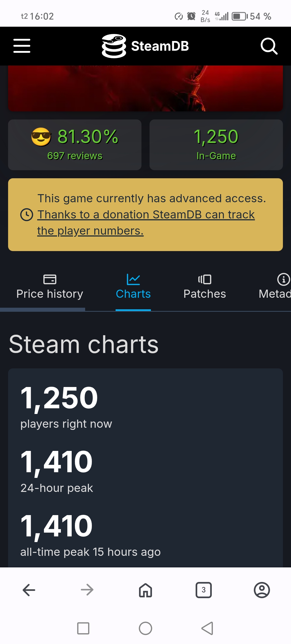Tap the browser forward arrow

click(x=87, y=590)
